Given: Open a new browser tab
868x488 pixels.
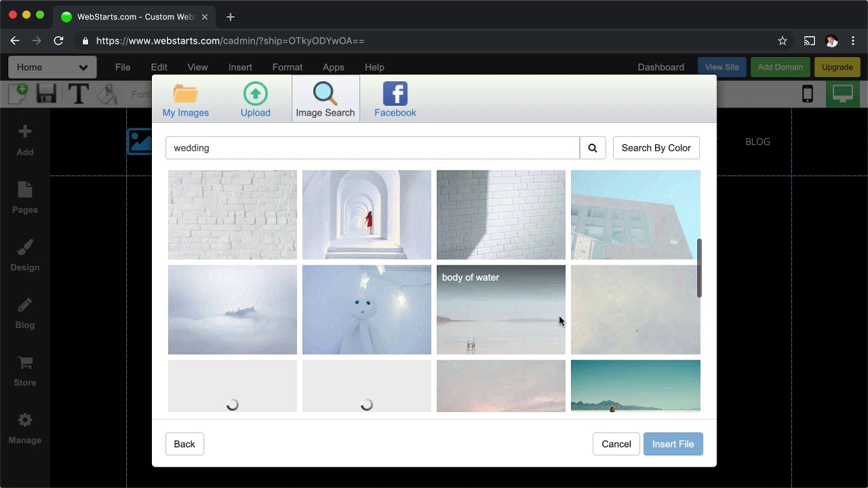Looking at the screenshot, I should 231,17.
